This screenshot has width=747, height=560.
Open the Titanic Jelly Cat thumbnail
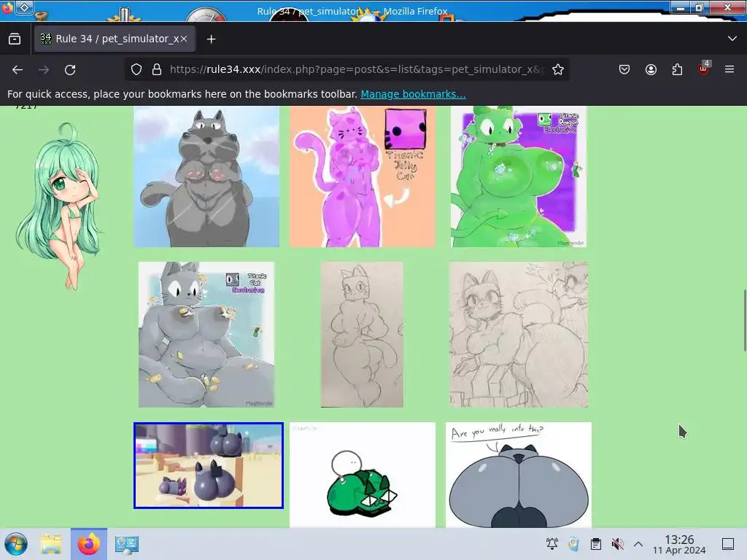pos(363,176)
